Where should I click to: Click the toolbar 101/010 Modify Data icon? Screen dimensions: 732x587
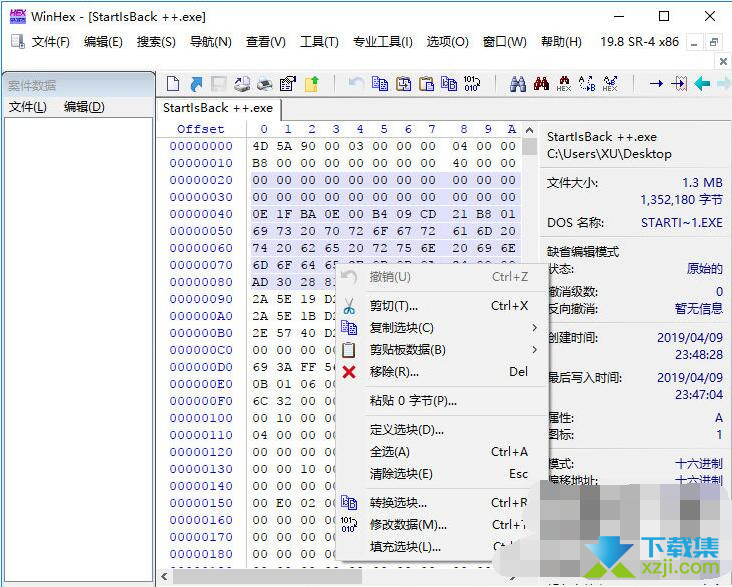coord(472,84)
